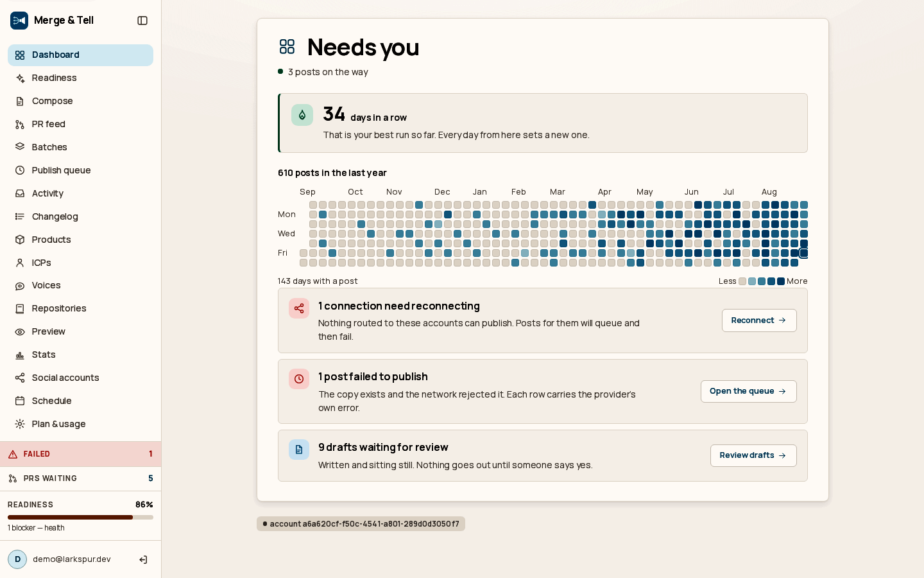Open PR feed via its branch icon

pos(20,125)
